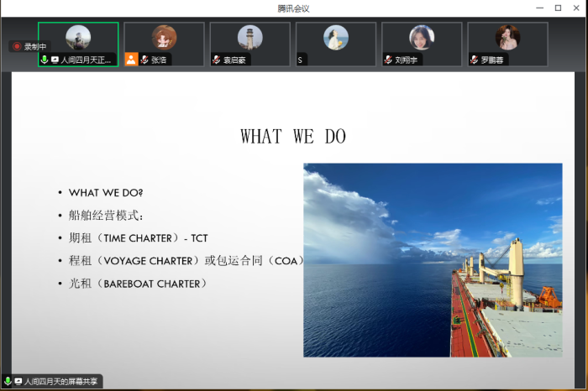This screenshot has width=588, height=391.
Task: Click the 期租 (TIME CHARTER) bullet text
Action: [x=138, y=238]
